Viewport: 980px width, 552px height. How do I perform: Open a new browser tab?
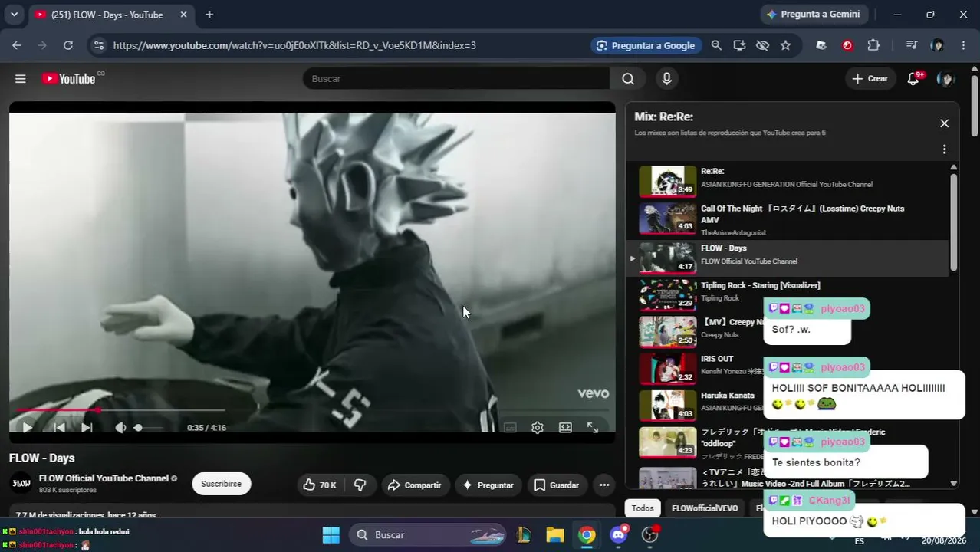tap(209, 14)
